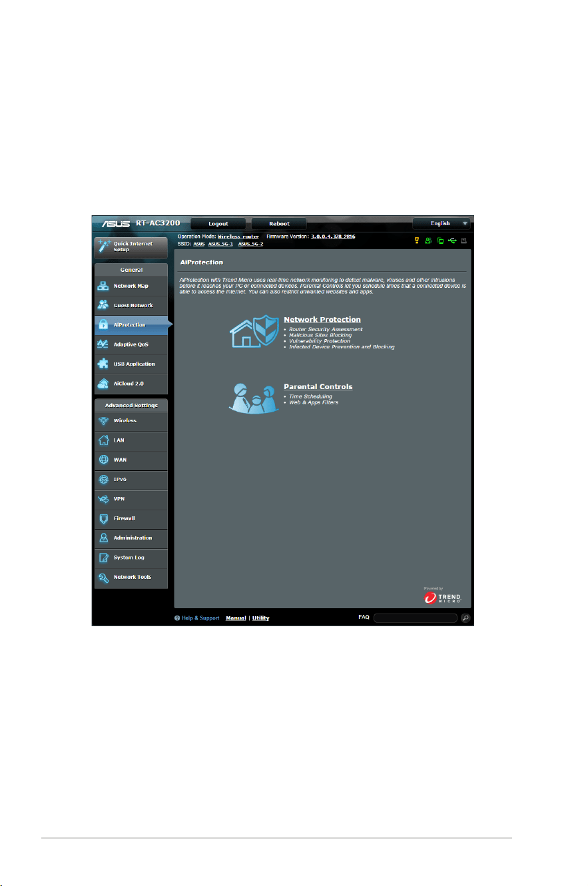
Task: Click the FAQ search input field
Action: click(x=416, y=618)
